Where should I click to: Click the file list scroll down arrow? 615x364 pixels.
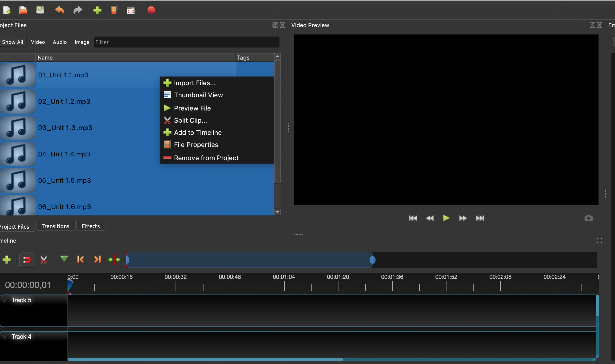(278, 212)
